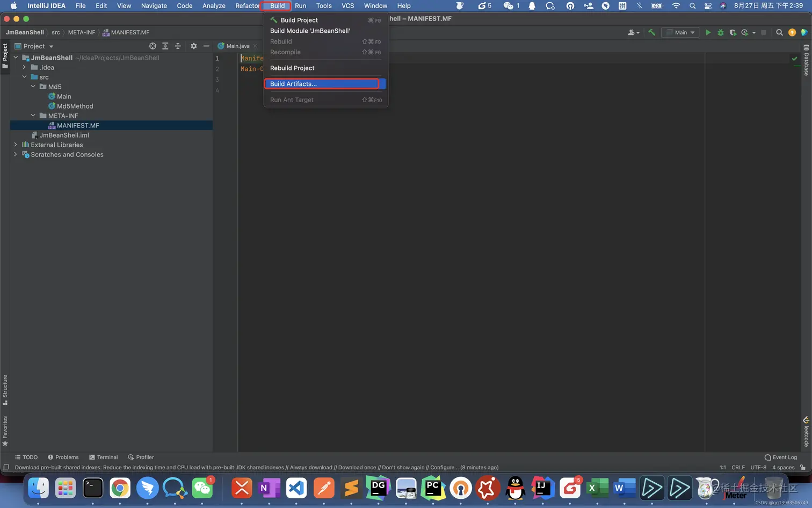The height and width of the screenshot is (508, 812).
Task: Open the Main run configuration dropdown
Action: (x=680, y=32)
